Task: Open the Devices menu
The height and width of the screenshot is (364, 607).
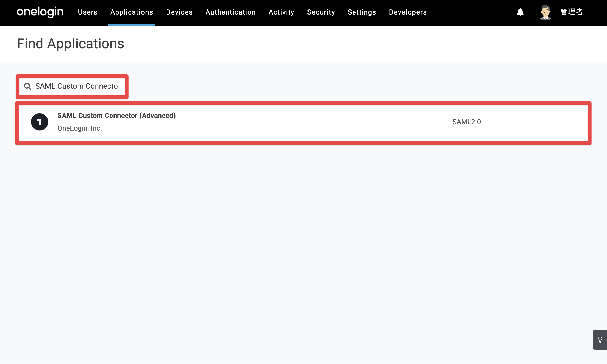Action: (179, 12)
